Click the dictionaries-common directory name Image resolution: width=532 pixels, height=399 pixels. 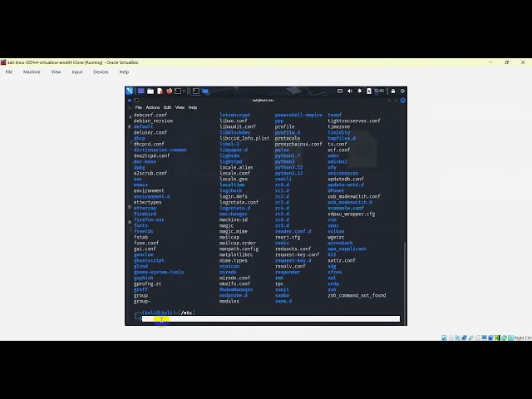[160, 150]
